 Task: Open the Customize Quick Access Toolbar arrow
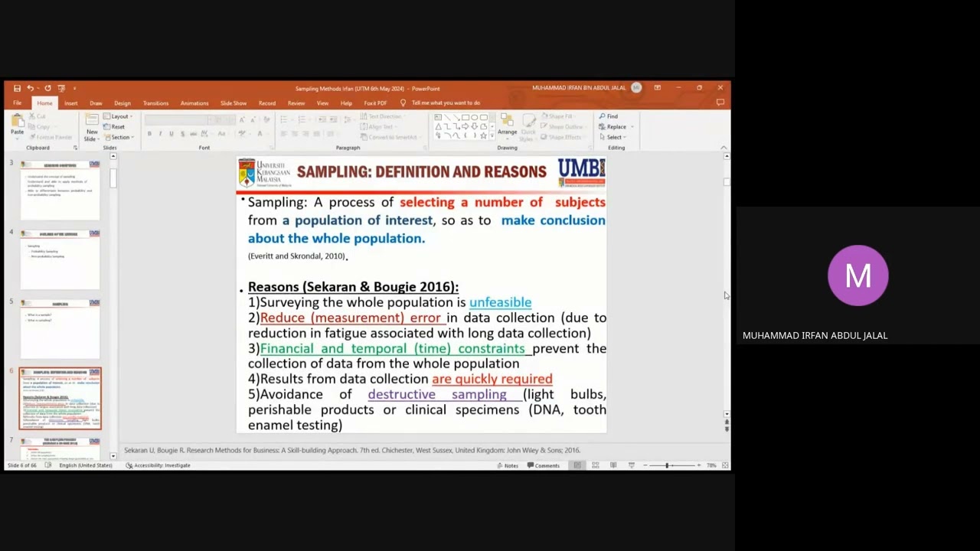point(75,88)
